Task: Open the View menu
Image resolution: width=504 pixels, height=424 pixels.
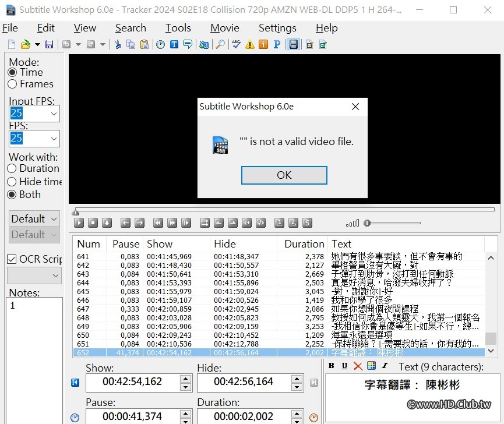Action: tap(85, 28)
